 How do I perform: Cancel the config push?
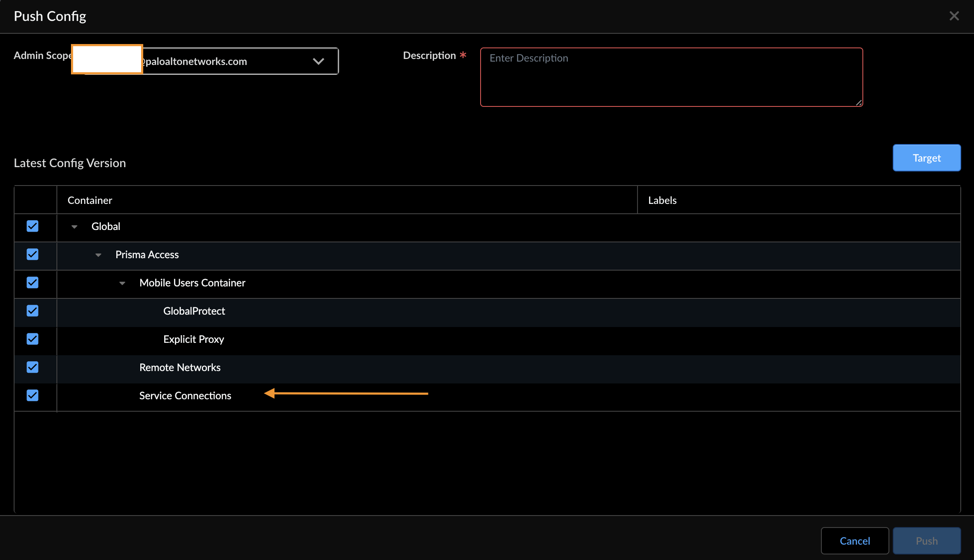[x=855, y=541]
